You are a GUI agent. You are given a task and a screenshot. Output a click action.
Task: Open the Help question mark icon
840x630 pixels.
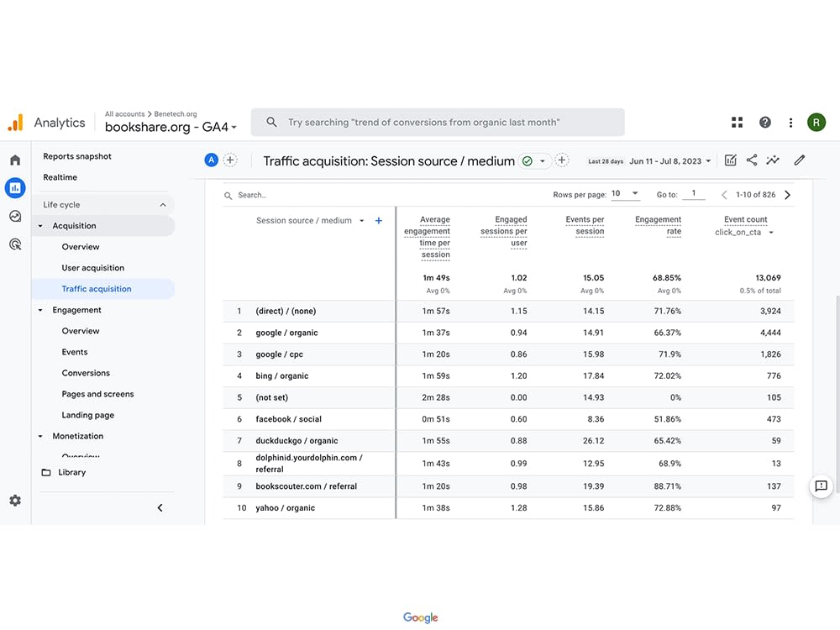(x=765, y=122)
